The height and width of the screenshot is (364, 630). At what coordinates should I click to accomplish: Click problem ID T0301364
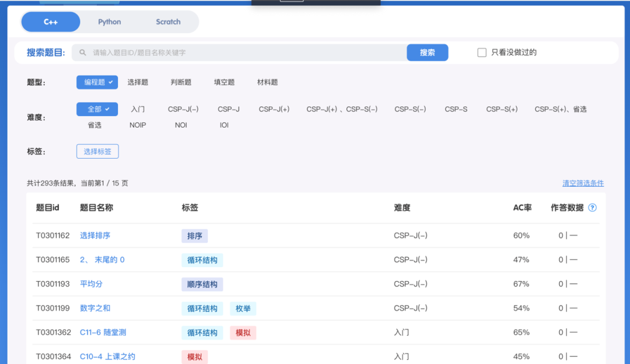tap(53, 356)
